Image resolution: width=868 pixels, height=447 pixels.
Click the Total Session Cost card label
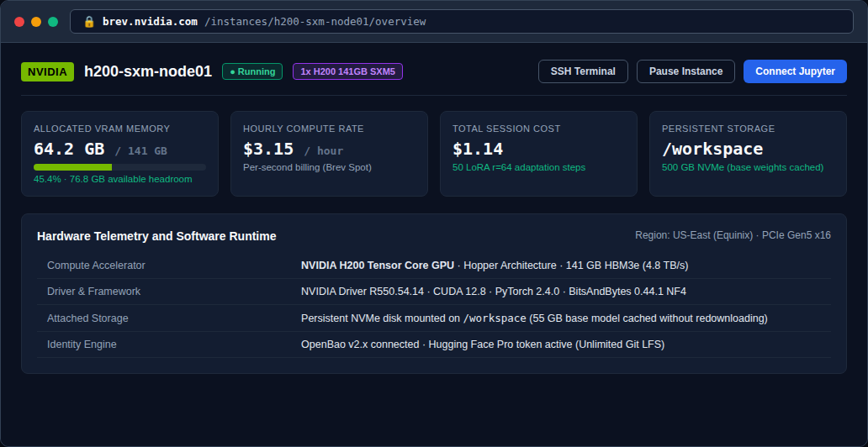(506, 129)
